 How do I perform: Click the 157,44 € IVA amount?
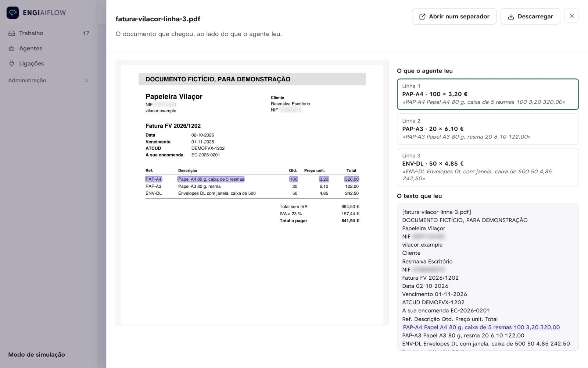350,214
